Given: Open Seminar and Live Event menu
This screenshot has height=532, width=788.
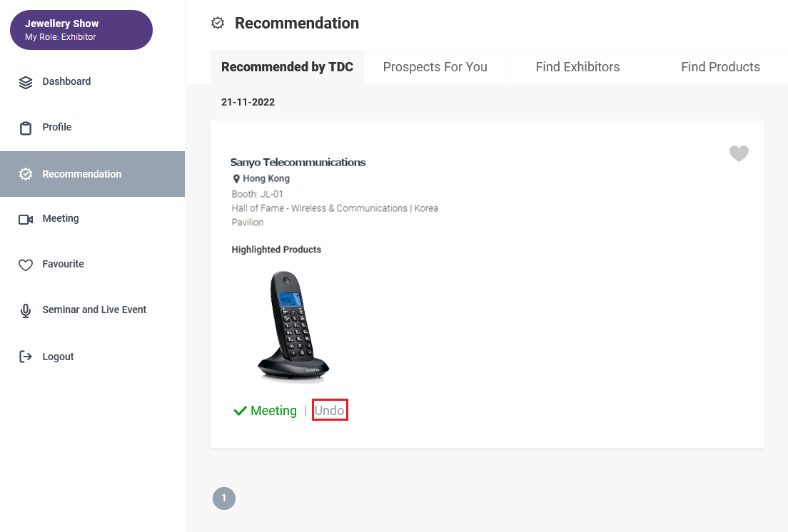Looking at the screenshot, I should (93, 310).
